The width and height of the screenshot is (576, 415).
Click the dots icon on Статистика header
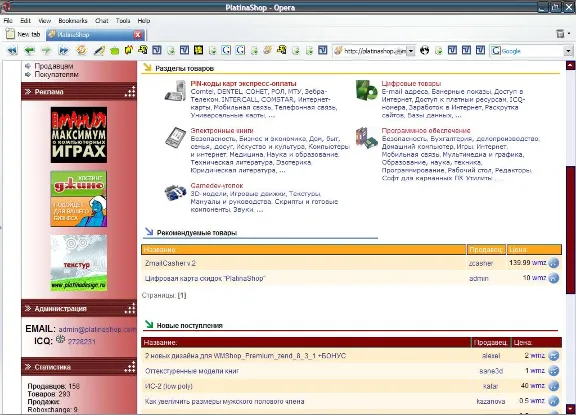pos(130,367)
